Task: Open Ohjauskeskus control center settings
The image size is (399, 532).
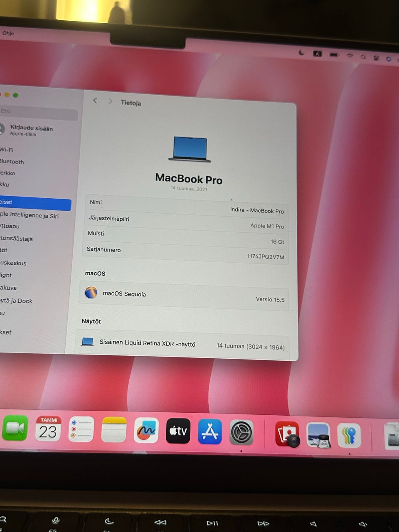Action: click(13, 263)
